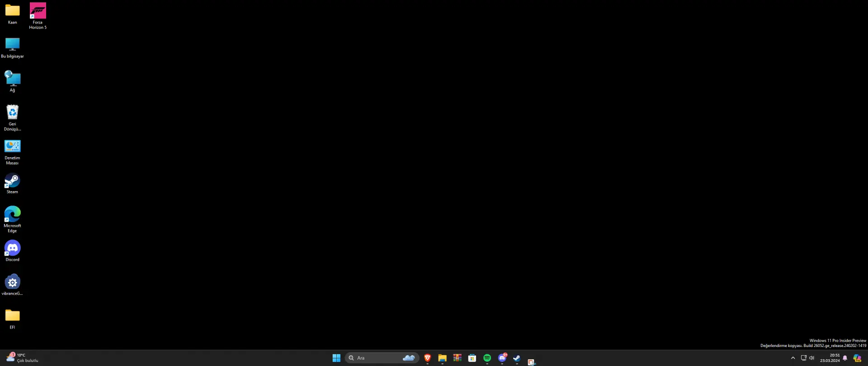Open Discord from the taskbar
This screenshot has width=868, height=366.
coord(502,358)
